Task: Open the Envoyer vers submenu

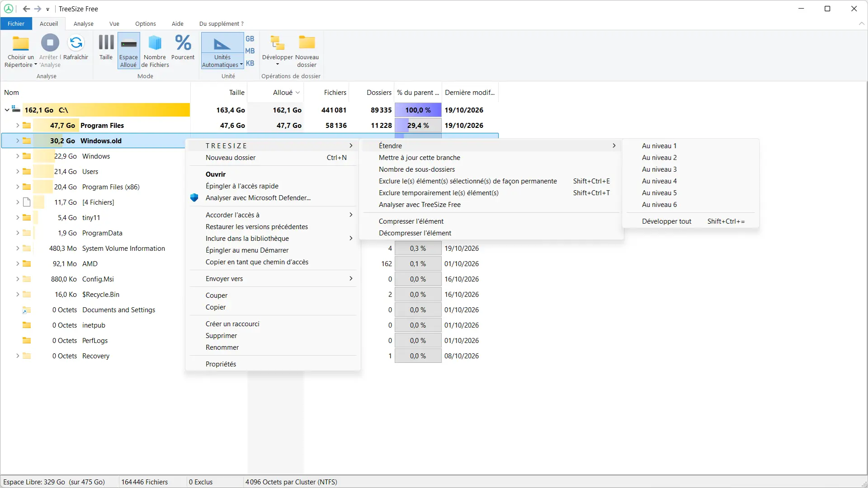Action: pyautogui.click(x=273, y=278)
